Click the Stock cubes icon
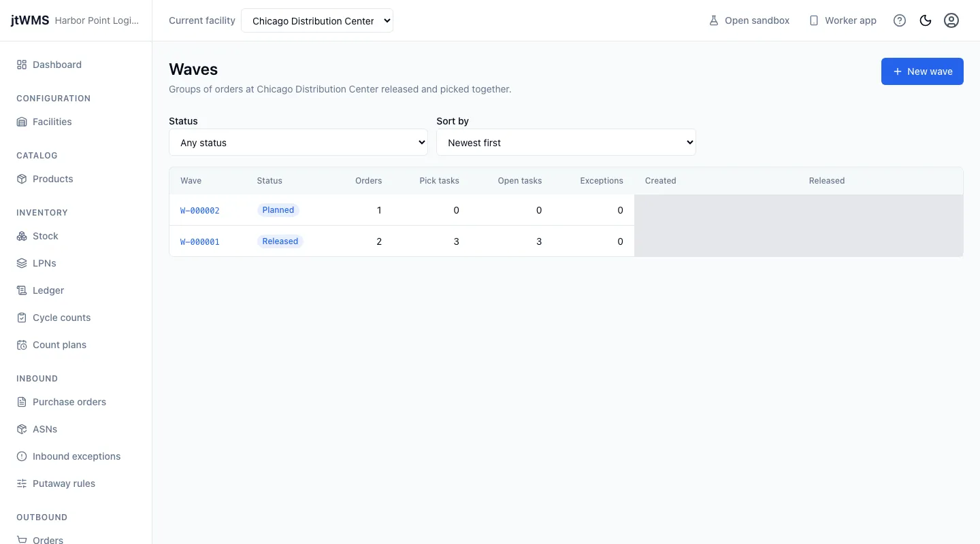The image size is (980, 544). [x=22, y=236]
